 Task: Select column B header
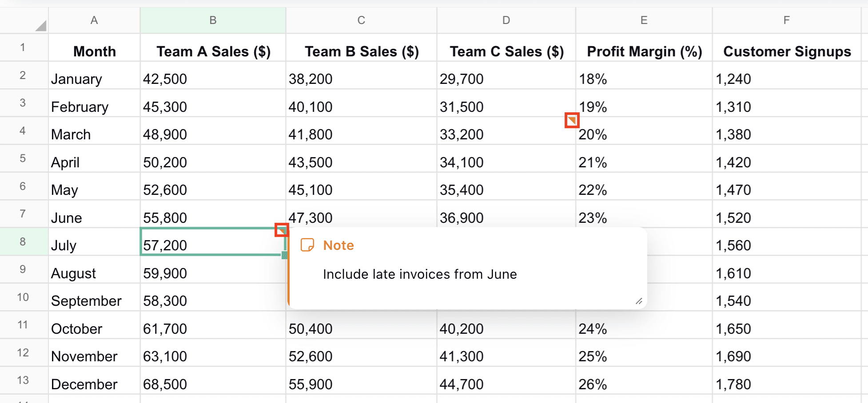[x=213, y=20]
